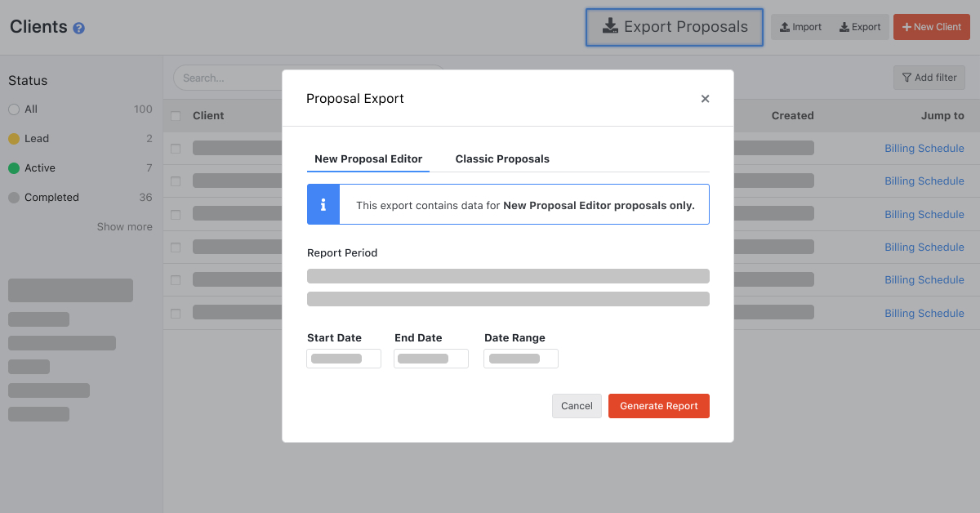Check the first client row checkbox
The height and width of the screenshot is (513, 980).
coord(176,149)
